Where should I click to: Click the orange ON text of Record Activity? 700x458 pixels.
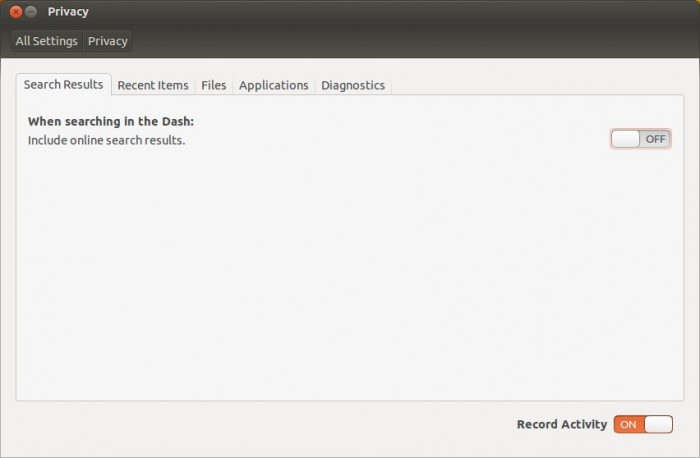(628, 424)
